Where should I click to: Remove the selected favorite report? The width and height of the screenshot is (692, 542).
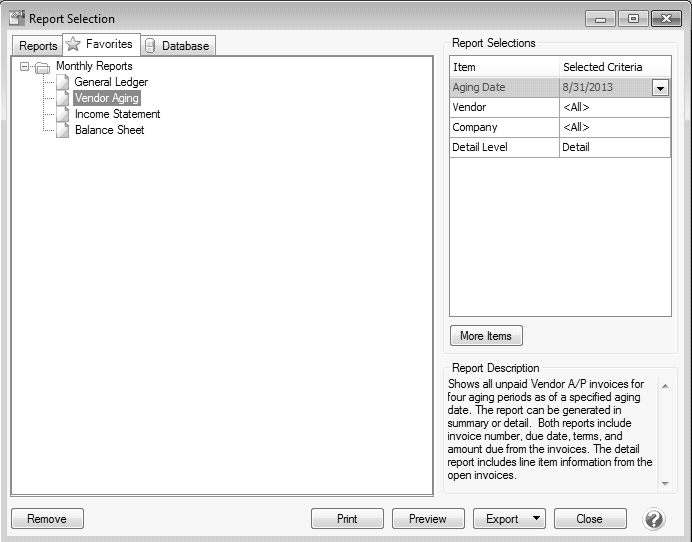point(47,519)
